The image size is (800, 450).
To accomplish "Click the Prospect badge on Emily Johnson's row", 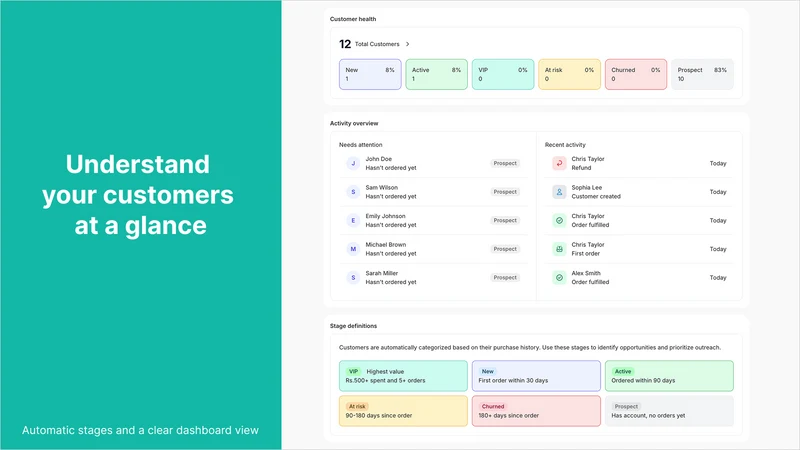I will (505, 220).
